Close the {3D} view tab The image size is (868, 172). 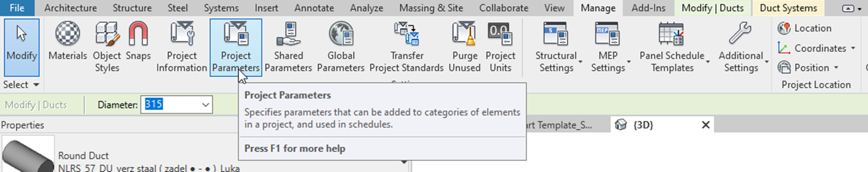coord(705,125)
